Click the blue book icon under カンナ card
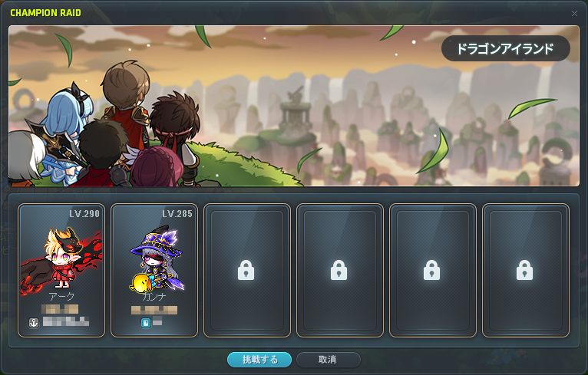 [x=146, y=323]
